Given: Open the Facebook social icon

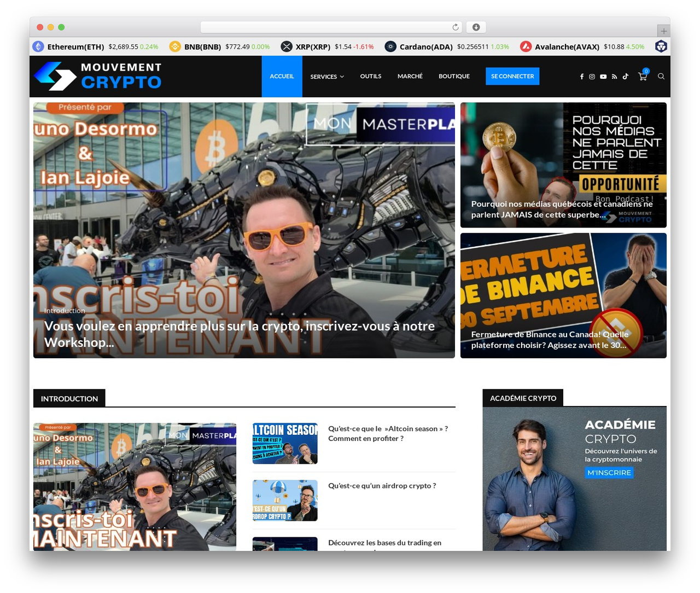Looking at the screenshot, I should (x=581, y=77).
